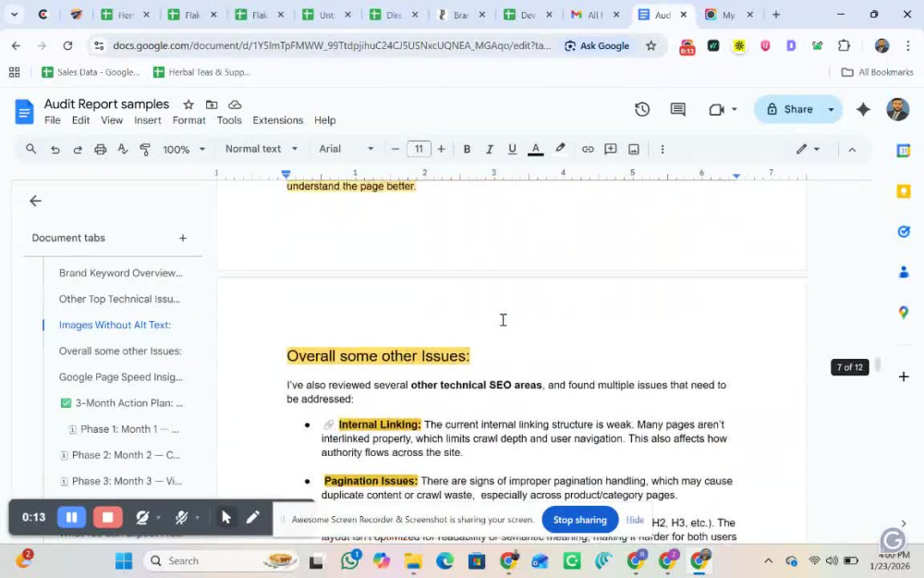Print the document
This screenshot has height=578, width=924.
click(100, 149)
